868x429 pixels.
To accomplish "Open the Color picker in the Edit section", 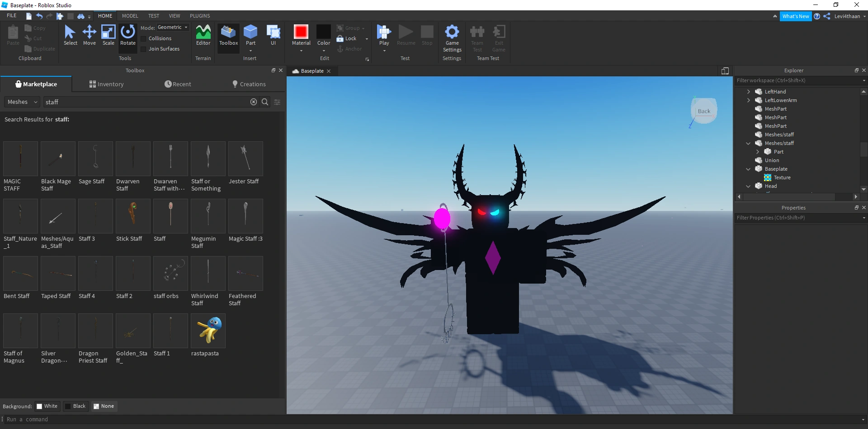I will click(x=323, y=36).
